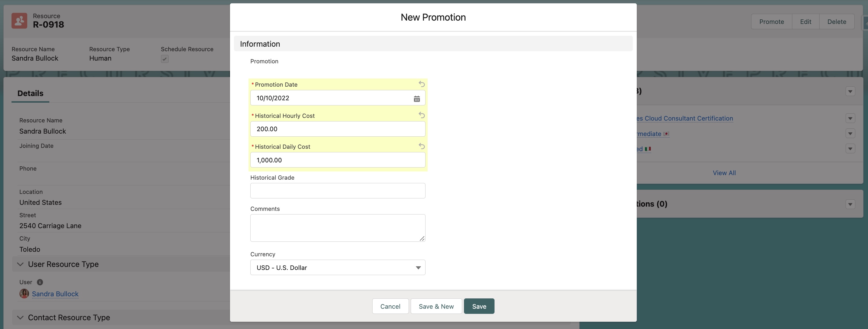Click the Resource object icon in header
The width and height of the screenshot is (868, 329).
tap(19, 21)
